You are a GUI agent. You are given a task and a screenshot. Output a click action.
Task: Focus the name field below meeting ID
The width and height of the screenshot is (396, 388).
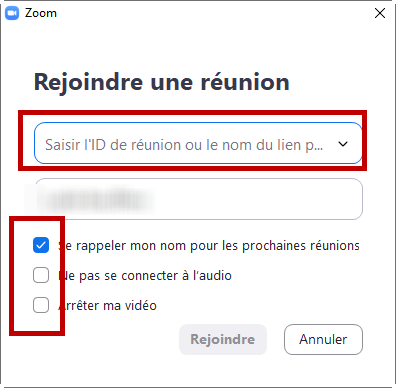click(x=198, y=199)
